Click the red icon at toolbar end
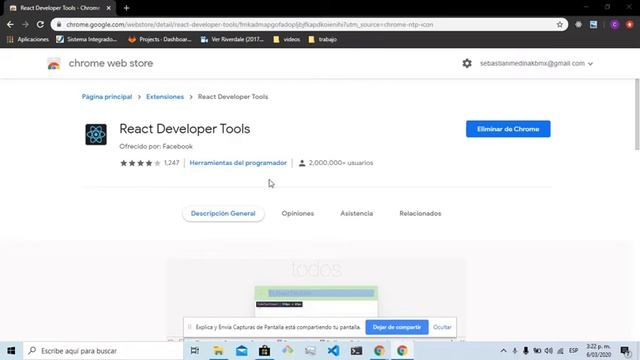 (630, 24)
